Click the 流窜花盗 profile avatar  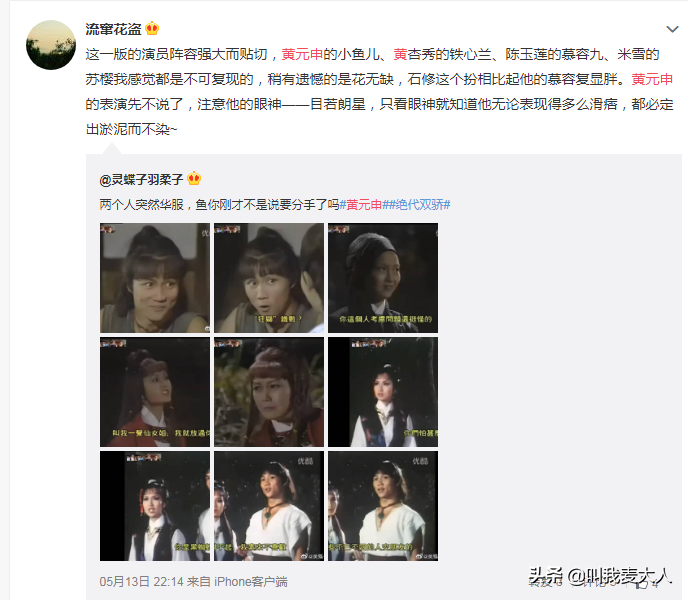(x=51, y=45)
